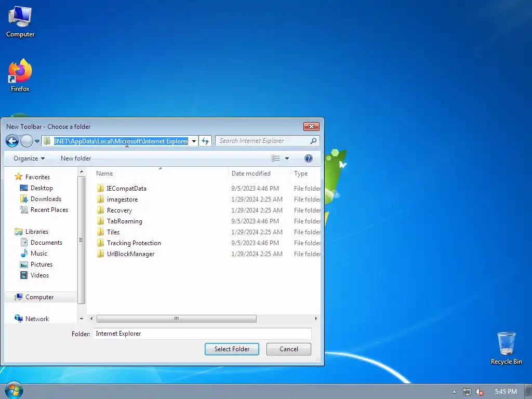Open the taskbar clock showing 5:45 PM
532x399 pixels.
[x=506, y=392]
